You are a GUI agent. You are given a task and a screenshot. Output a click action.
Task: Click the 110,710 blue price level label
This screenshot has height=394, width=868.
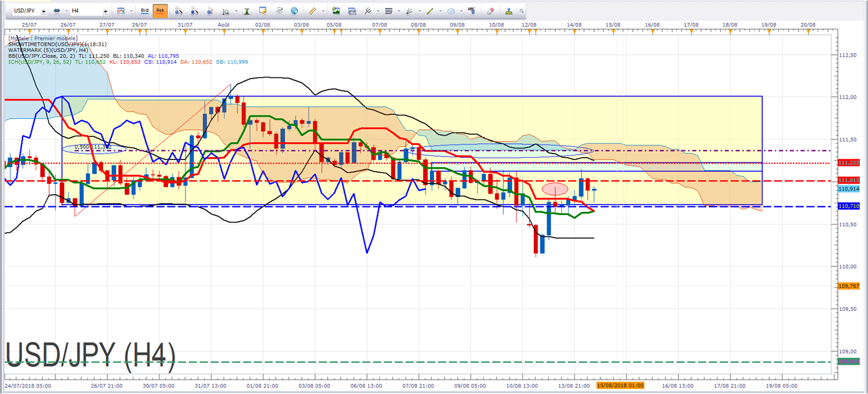click(x=848, y=206)
